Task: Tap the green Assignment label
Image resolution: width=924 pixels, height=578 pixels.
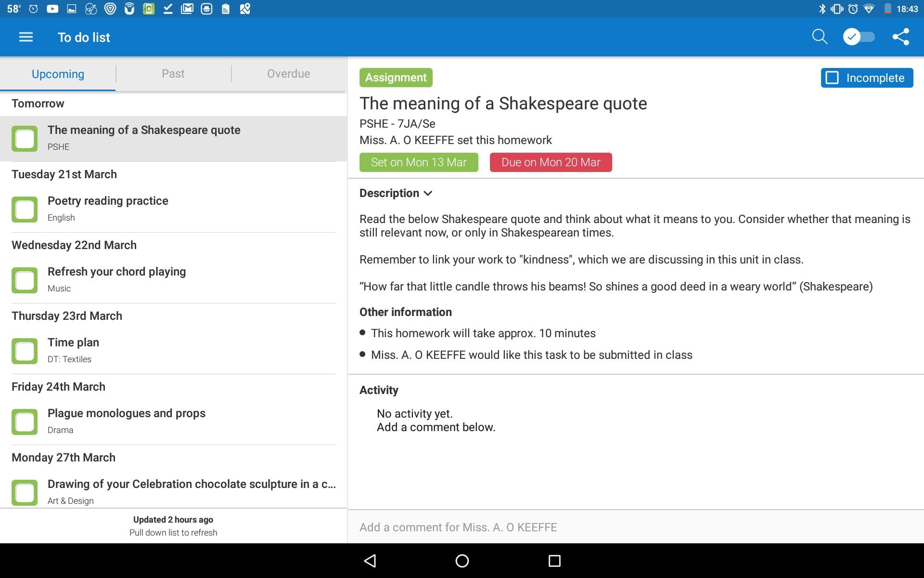Action: tap(396, 78)
